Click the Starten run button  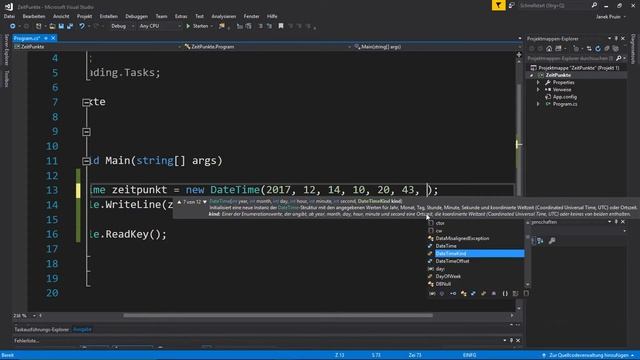coord(199,26)
